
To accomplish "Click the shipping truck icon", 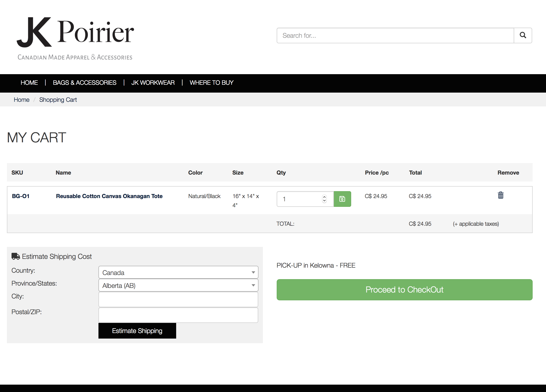I will [x=16, y=256].
